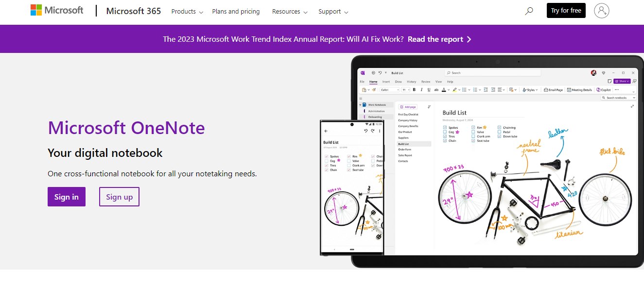
Task: Switch to the View ribbon tab
Action: pyautogui.click(x=438, y=82)
